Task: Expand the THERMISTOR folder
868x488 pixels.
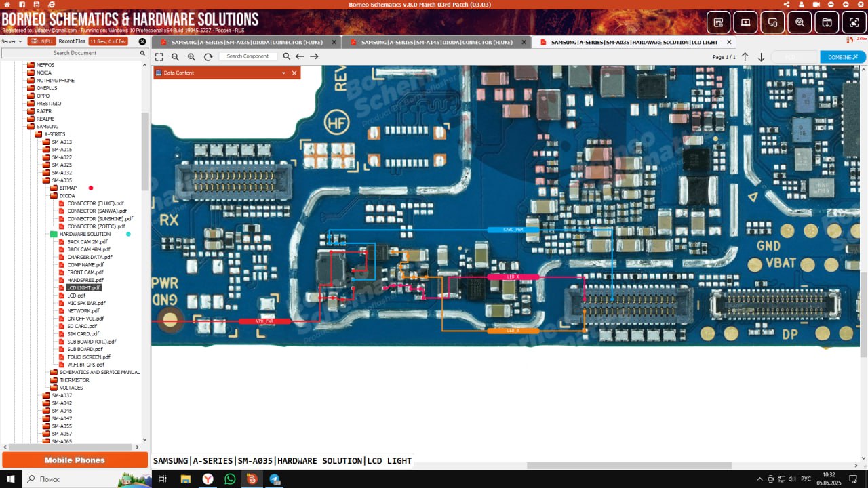Action: point(54,380)
